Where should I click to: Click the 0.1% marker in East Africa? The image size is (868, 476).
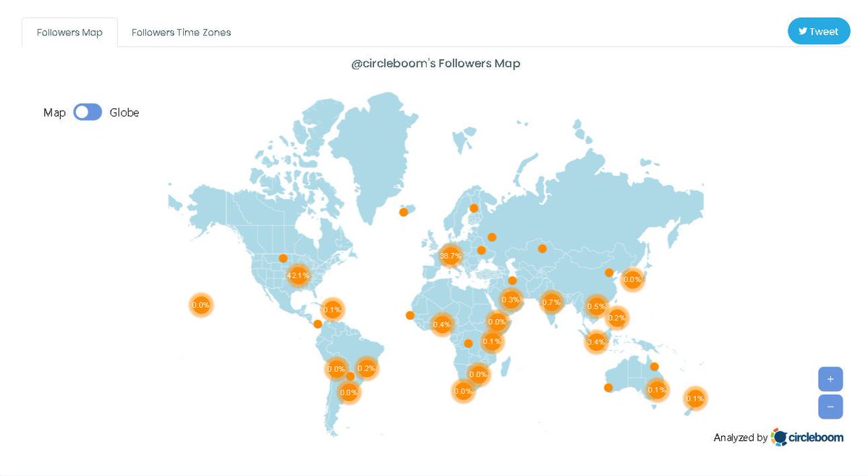(x=493, y=342)
